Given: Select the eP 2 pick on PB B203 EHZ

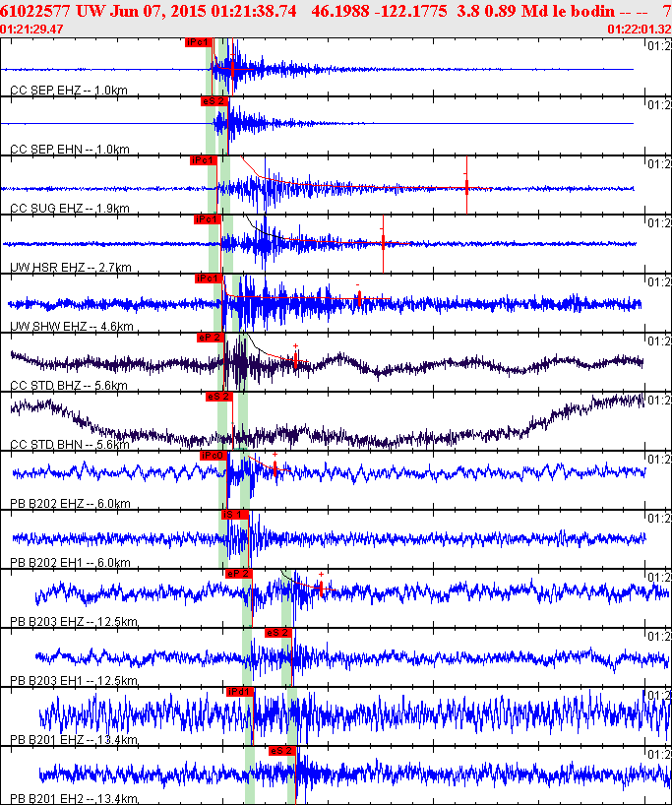Looking at the screenshot, I should [x=239, y=574].
